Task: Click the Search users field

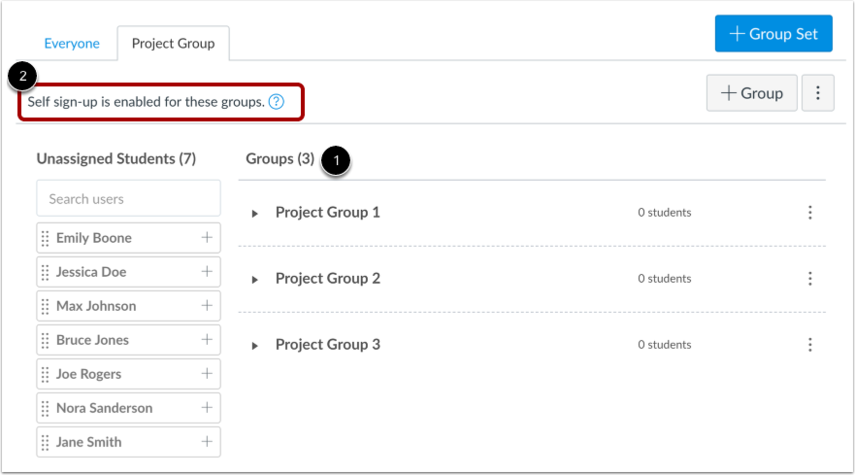Action: coord(128,199)
